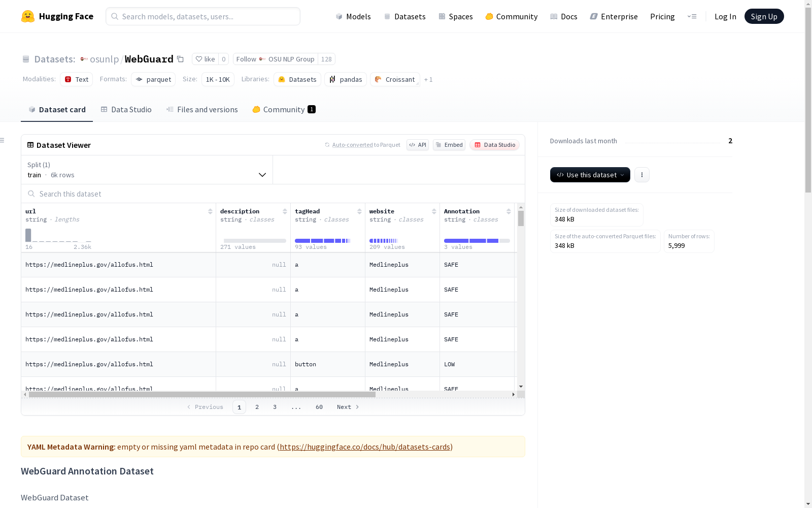Open the API button in Dataset Viewer
Screen dimensions: 812x508
click(418, 145)
